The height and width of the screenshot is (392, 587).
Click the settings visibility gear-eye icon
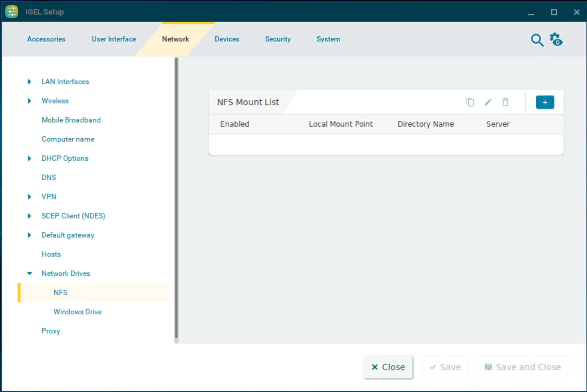click(x=556, y=40)
